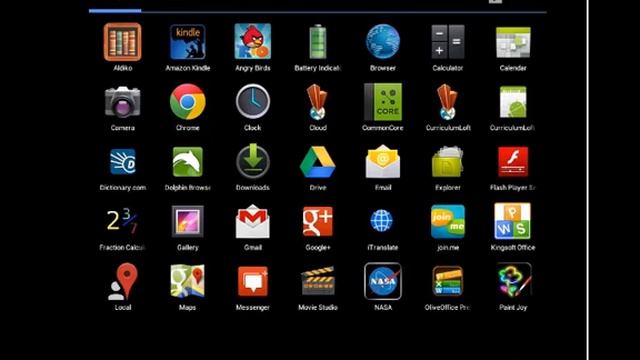Launch Movie Studio
The image size is (640, 360).
[318, 280]
